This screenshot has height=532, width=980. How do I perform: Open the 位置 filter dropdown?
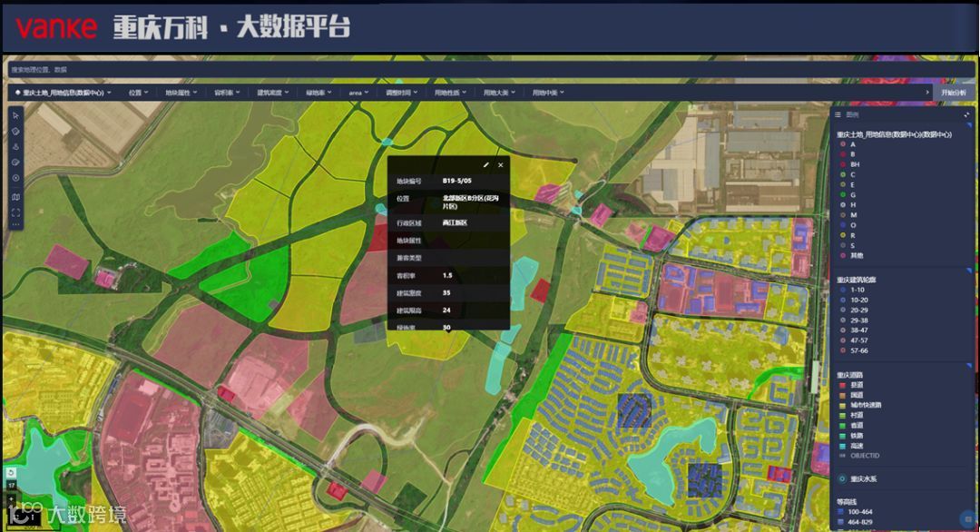(139, 93)
